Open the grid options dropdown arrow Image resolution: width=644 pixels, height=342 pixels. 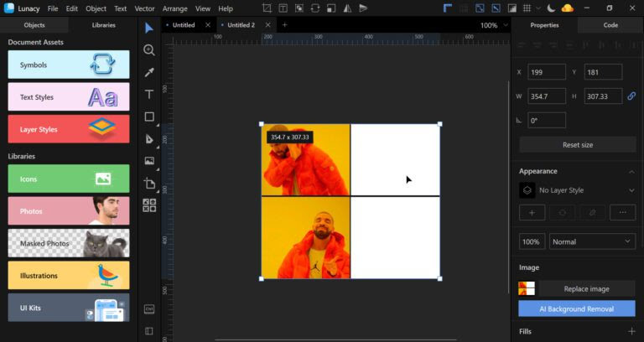coord(538,8)
